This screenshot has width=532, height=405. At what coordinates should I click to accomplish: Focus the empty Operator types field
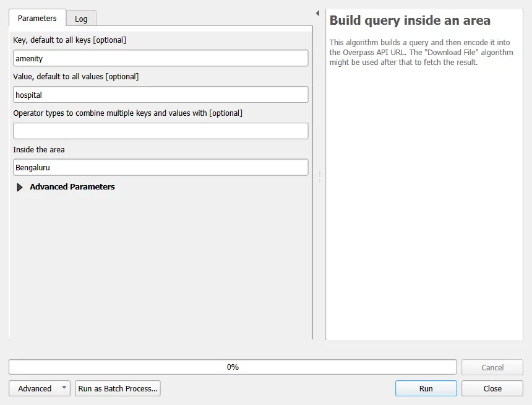point(161,131)
